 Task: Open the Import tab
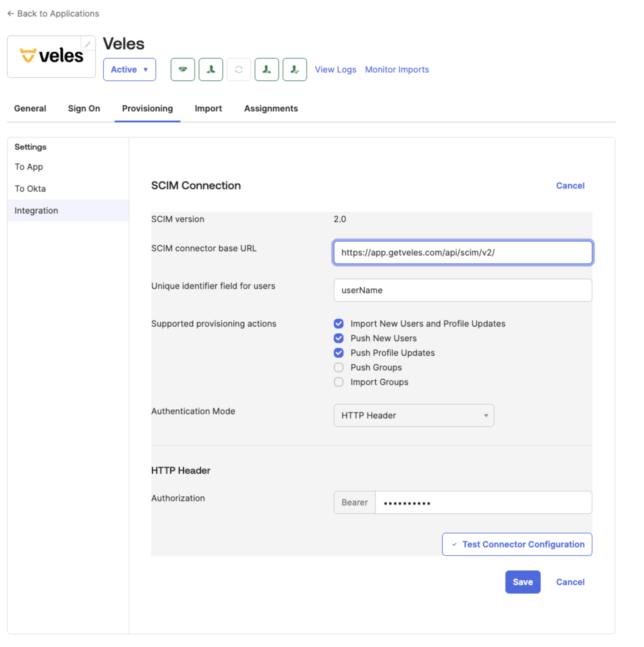(x=208, y=108)
